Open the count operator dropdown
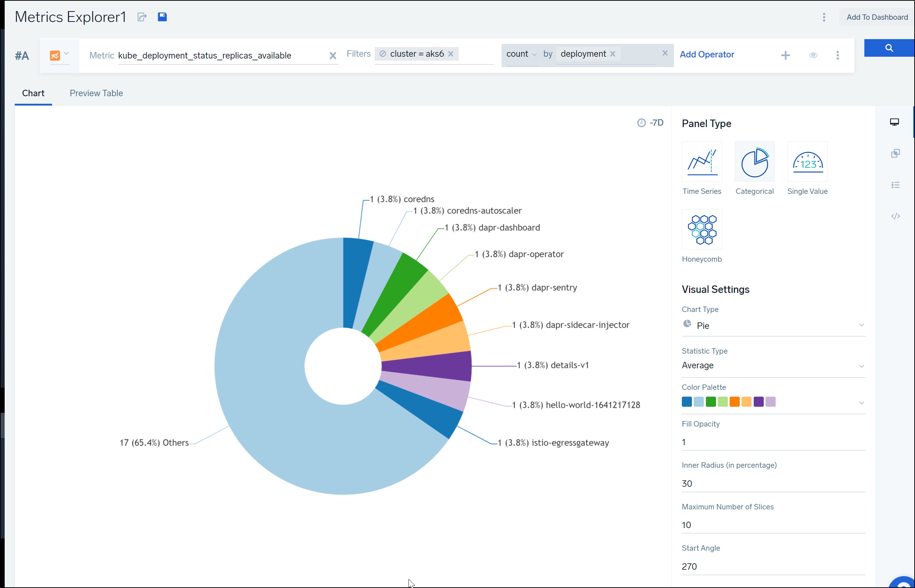Image resolution: width=915 pixels, height=588 pixels. [522, 54]
